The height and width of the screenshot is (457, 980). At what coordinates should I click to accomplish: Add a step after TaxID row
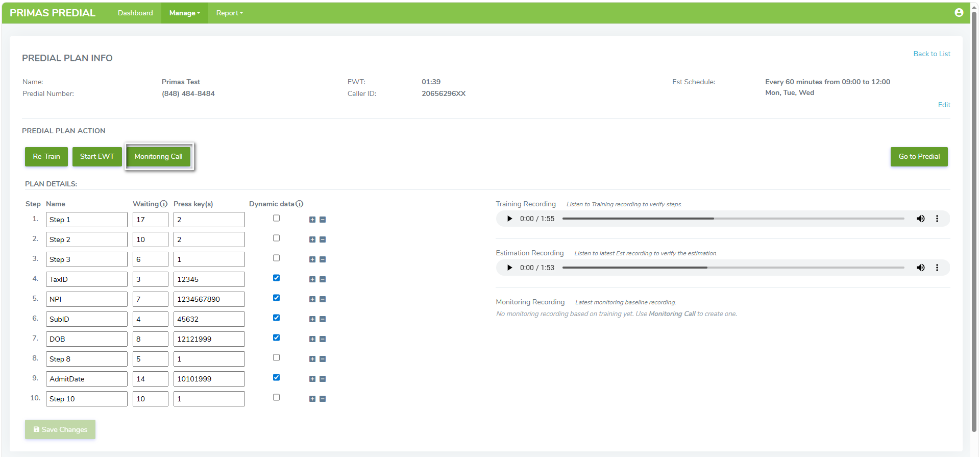point(312,279)
